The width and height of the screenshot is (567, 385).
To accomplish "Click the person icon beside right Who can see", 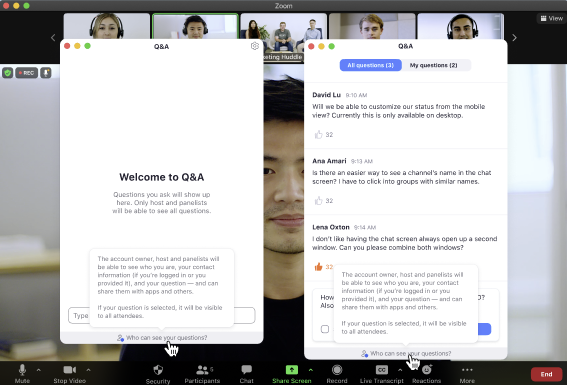I will (364, 354).
